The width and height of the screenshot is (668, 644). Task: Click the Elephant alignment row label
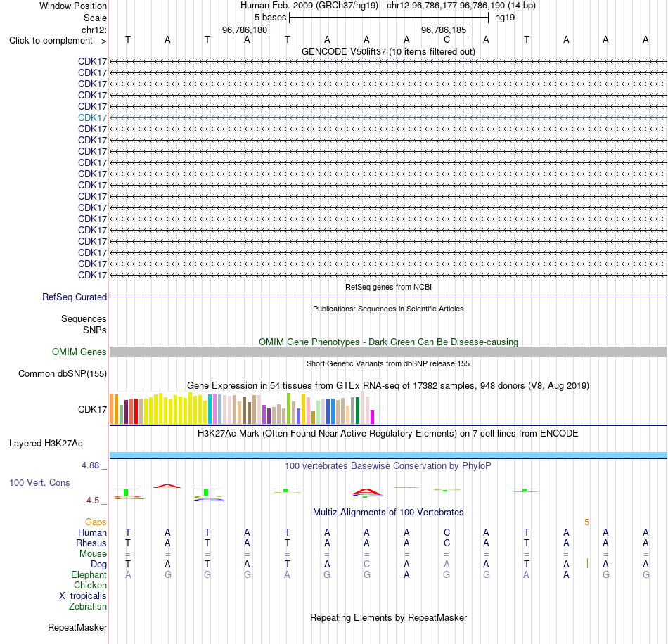(89, 574)
